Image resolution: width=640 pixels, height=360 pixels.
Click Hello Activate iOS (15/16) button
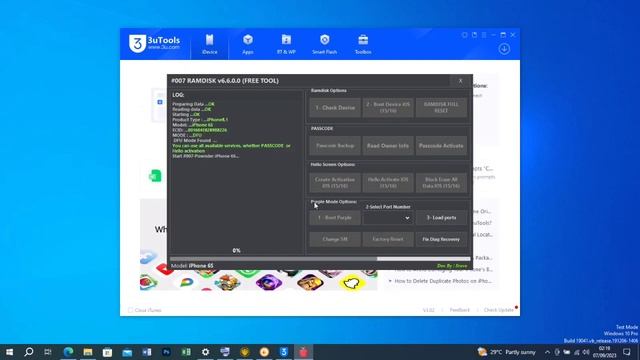click(x=388, y=182)
